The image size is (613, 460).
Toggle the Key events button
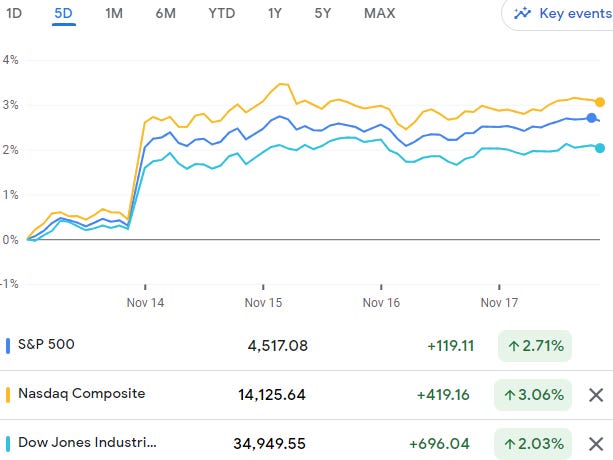[557, 14]
